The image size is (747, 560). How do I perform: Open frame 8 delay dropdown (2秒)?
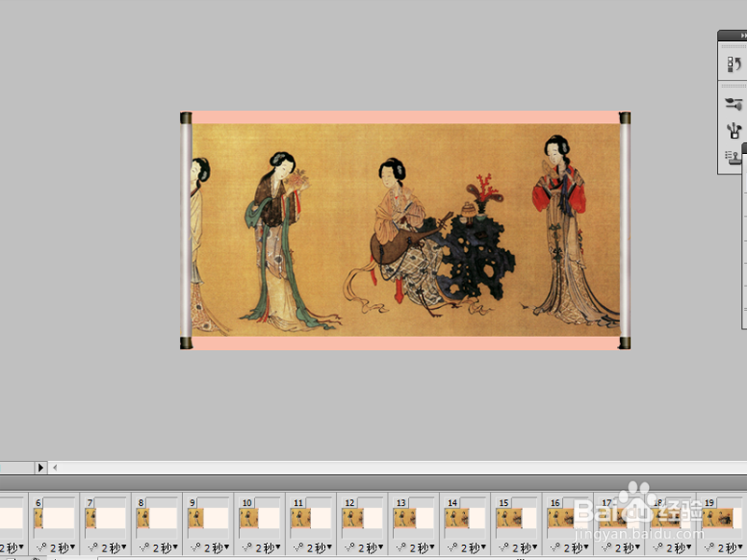tap(165, 548)
